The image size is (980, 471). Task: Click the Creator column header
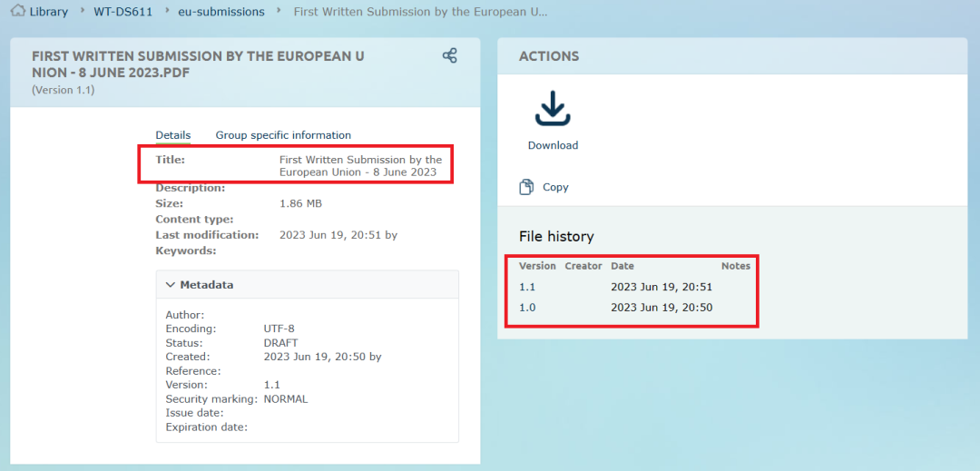click(583, 266)
